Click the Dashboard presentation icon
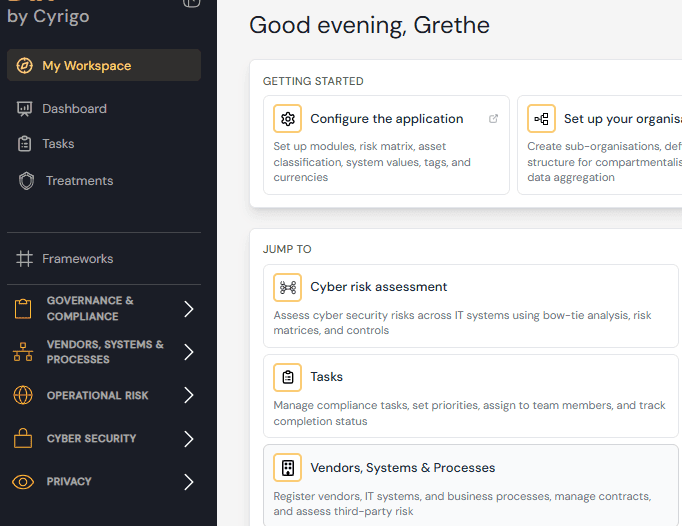This screenshot has width=682, height=526. [24, 109]
